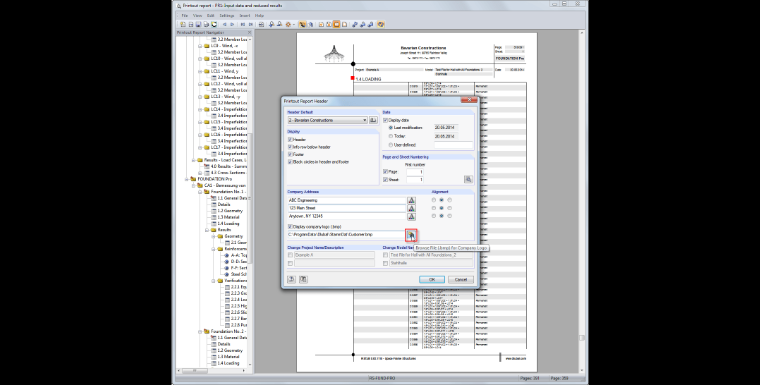Choose left alignment for ABC Engineering line
This screenshot has width=760, height=385.
point(433,200)
